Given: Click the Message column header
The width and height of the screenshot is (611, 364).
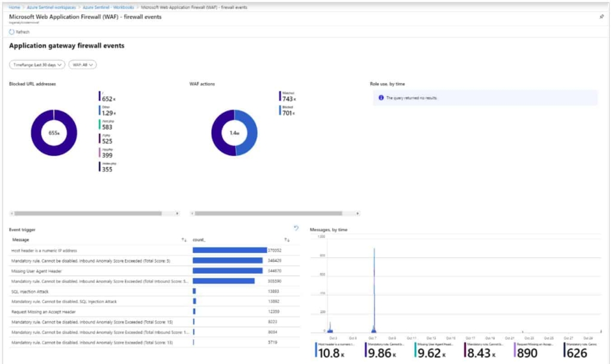Looking at the screenshot, I should pyautogui.click(x=21, y=240).
